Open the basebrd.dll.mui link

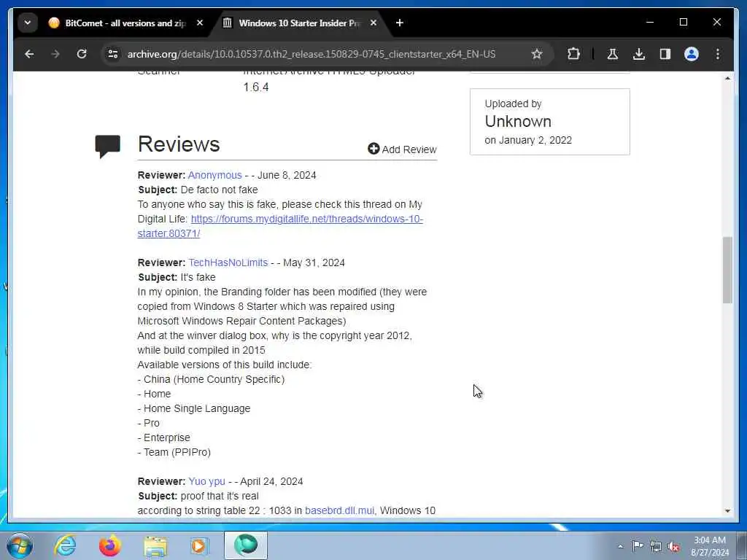click(340, 510)
